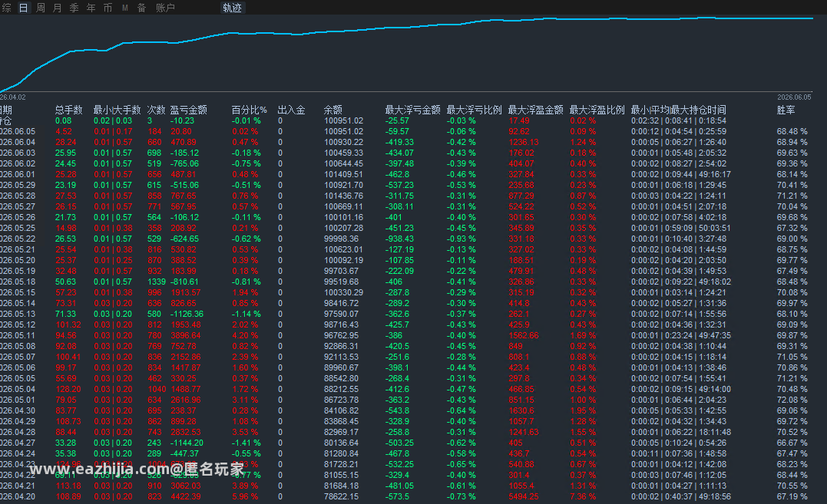Sort by the 胜率 column header
Viewport: 827px width, 504px height.
click(x=786, y=110)
